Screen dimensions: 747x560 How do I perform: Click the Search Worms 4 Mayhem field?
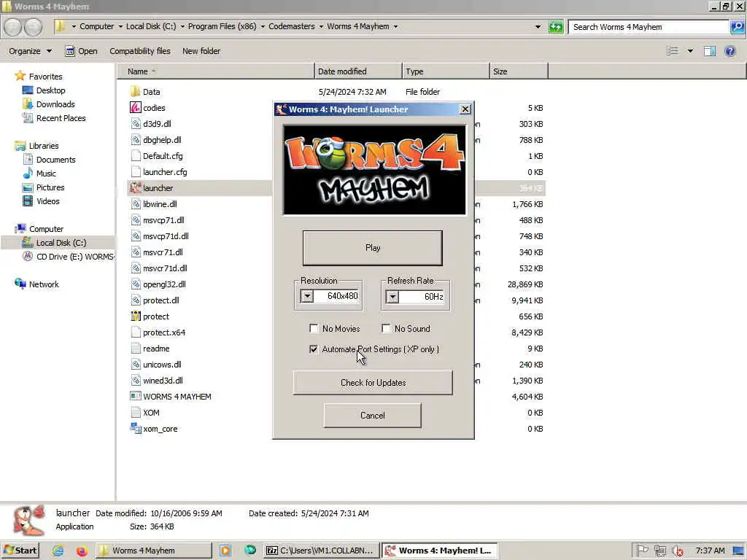pos(649,27)
